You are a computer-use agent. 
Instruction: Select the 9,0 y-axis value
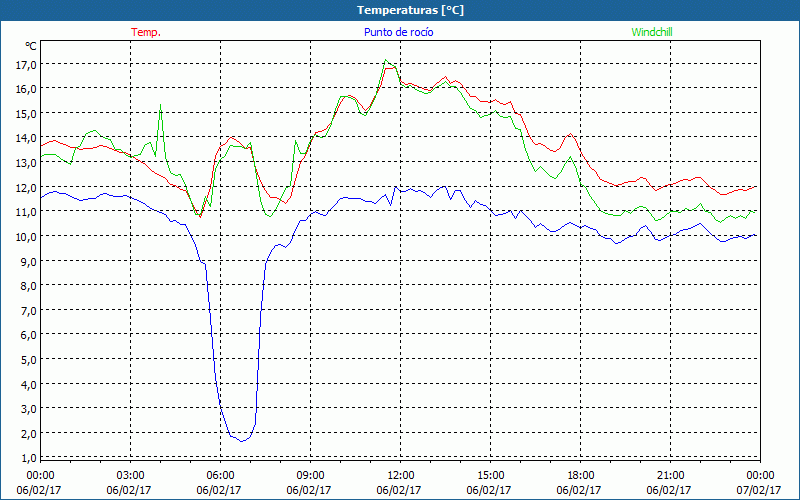(x=28, y=262)
